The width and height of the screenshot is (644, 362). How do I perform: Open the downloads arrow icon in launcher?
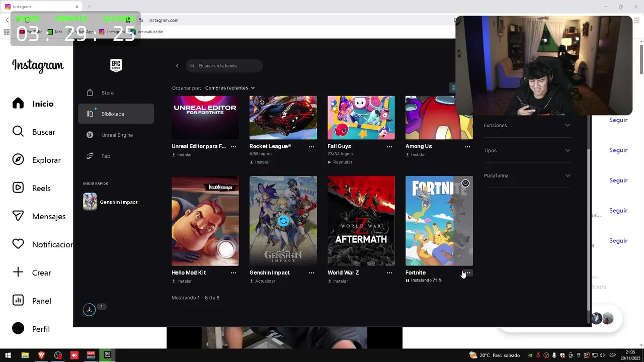pyautogui.click(x=89, y=309)
